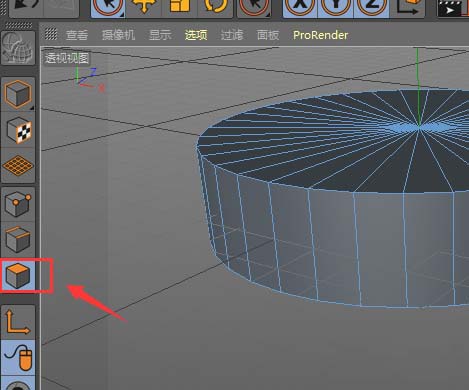Select the Move tool
Image resolution: width=469 pixels, height=390 pixels.
point(144,7)
